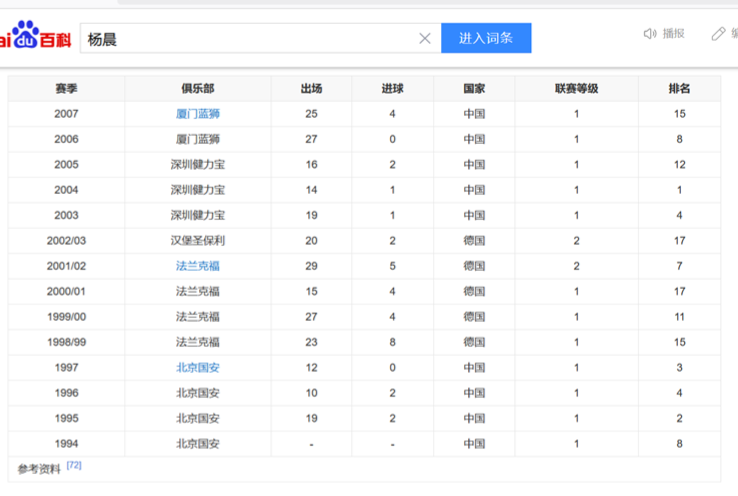Screen dimensions: 738x496
Task: Select the 1996 season cell
Action: tap(66, 393)
